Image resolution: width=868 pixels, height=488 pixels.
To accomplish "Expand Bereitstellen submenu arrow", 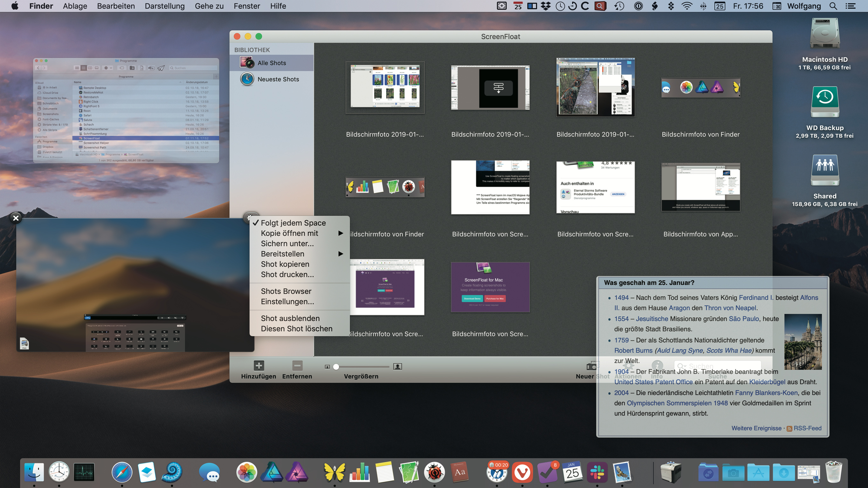I will [x=341, y=254].
